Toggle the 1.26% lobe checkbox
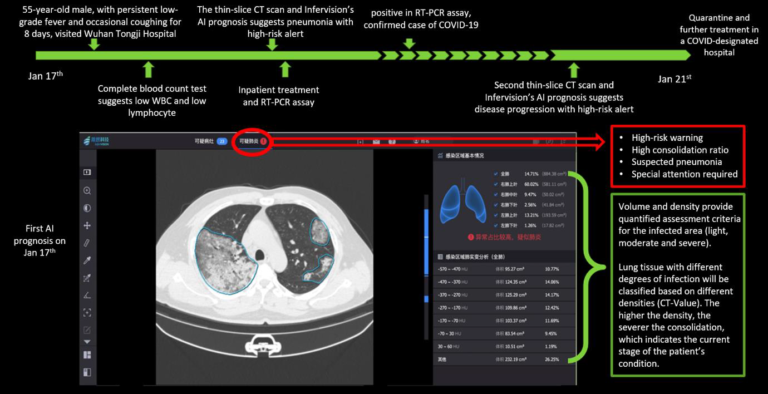This screenshot has width=768, height=394. pos(497,225)
